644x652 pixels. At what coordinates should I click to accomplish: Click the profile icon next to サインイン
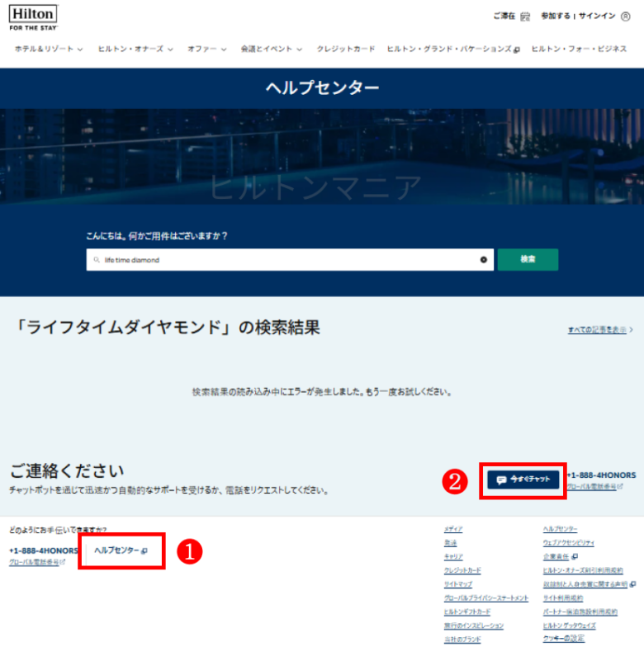625,17
